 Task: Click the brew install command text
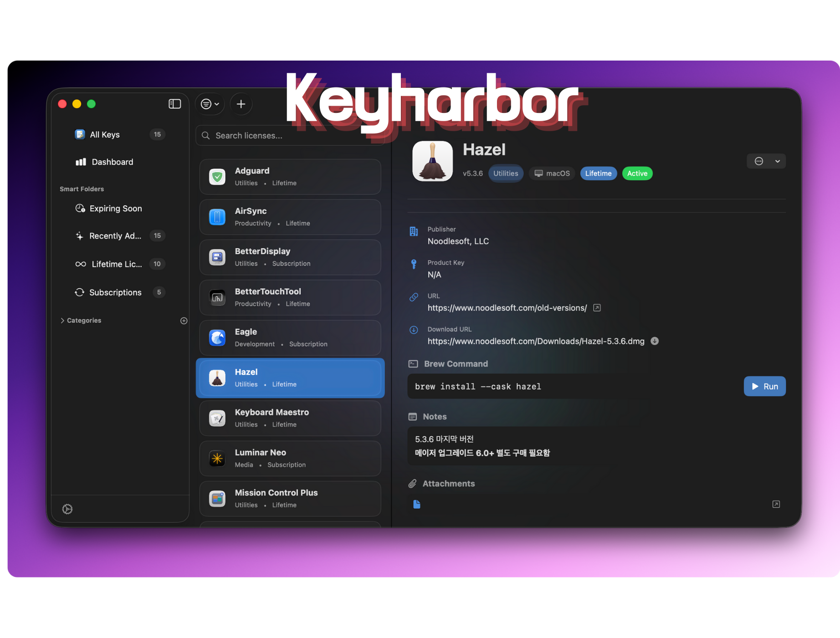click(478, 387)
